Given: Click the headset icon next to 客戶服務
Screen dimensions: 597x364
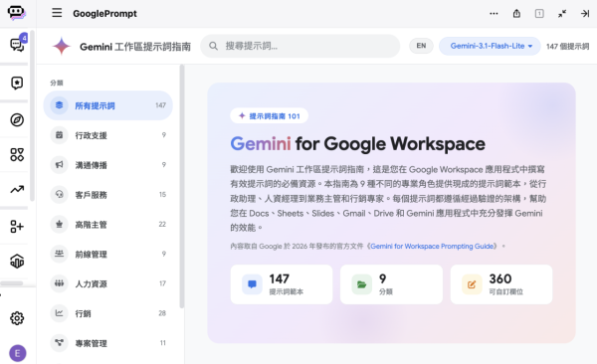Looking at the screenshot, I should click(x=59, y=194).
